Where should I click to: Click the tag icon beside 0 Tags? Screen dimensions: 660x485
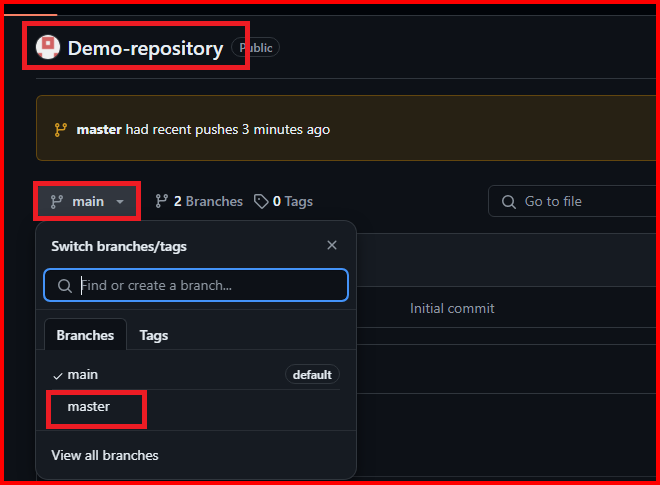(261, 201)
